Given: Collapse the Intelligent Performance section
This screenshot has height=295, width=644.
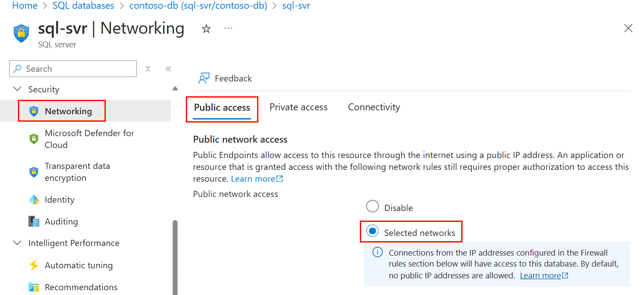Looking at the screenshot, I should [17, 242].
